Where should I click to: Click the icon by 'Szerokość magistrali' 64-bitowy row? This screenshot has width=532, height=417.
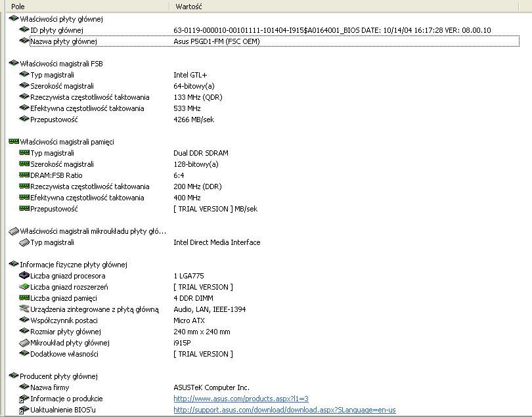24,85
